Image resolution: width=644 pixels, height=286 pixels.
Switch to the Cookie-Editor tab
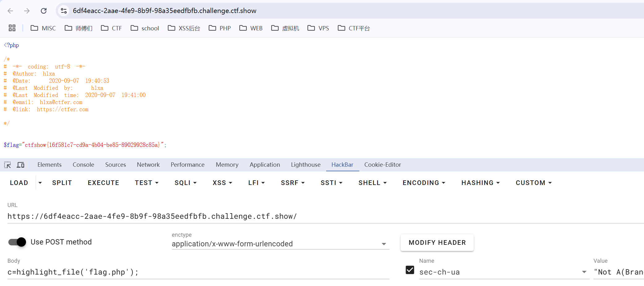(x=382, y=165)
